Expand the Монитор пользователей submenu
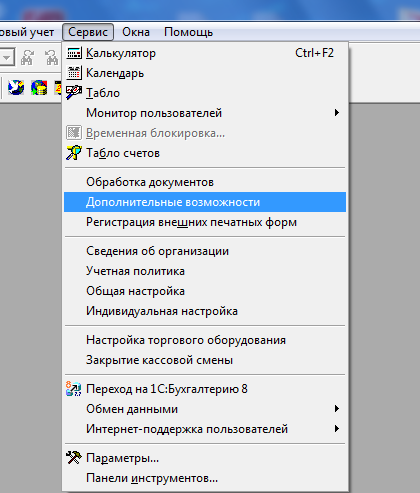 (205, 113)
